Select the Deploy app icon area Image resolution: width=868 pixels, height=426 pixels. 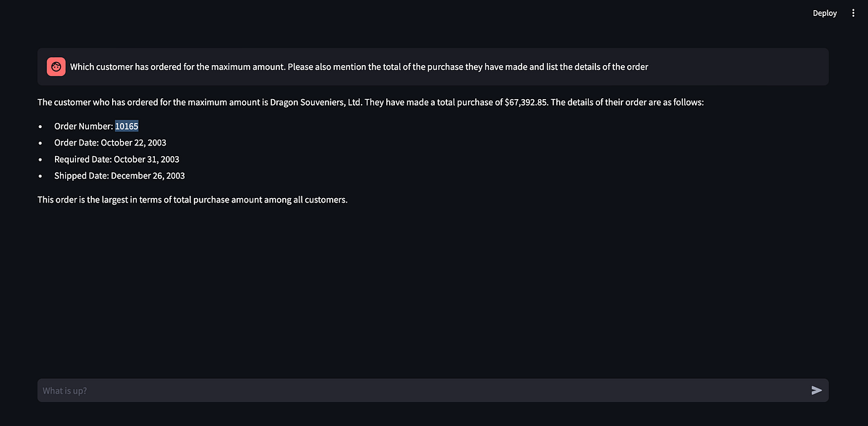tap(825, 12)
